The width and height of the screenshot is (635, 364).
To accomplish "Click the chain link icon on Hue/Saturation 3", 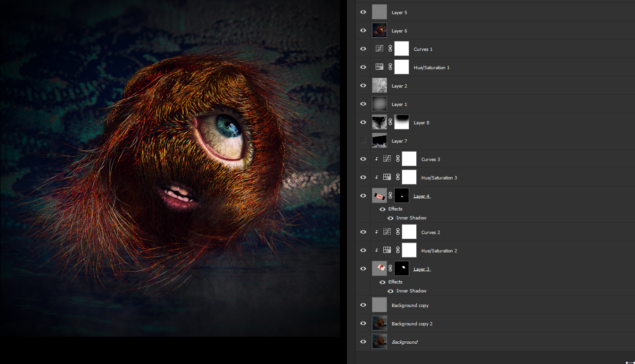I will [398, 177].
